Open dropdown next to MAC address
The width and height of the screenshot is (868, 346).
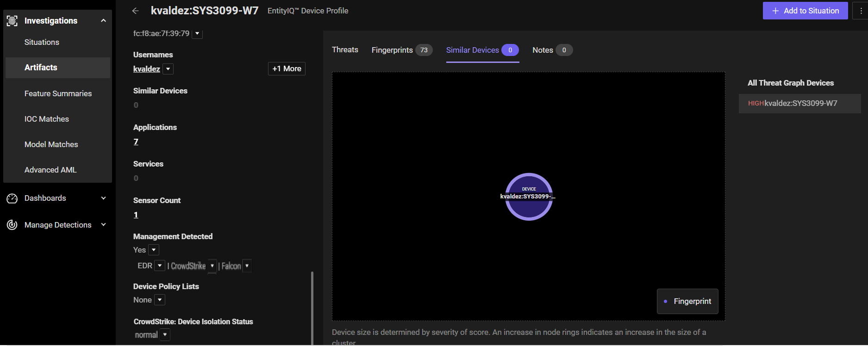coord(197,33)
